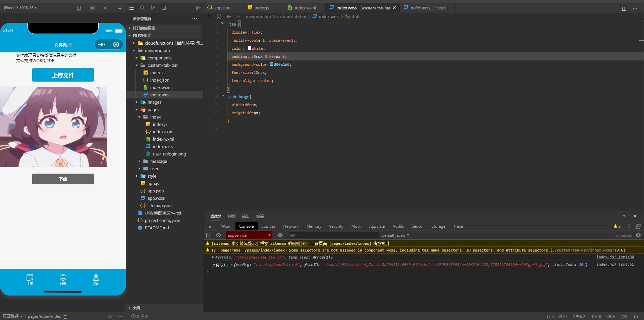
Task: Click the clear console icon
Action: pos(218,235)
